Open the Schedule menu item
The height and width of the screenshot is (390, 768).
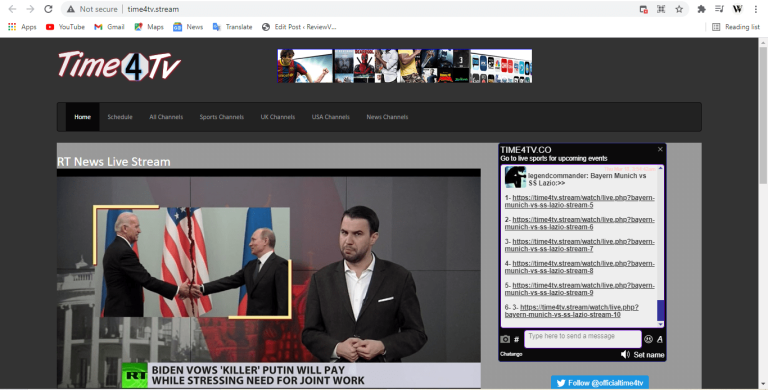[120, 117]
